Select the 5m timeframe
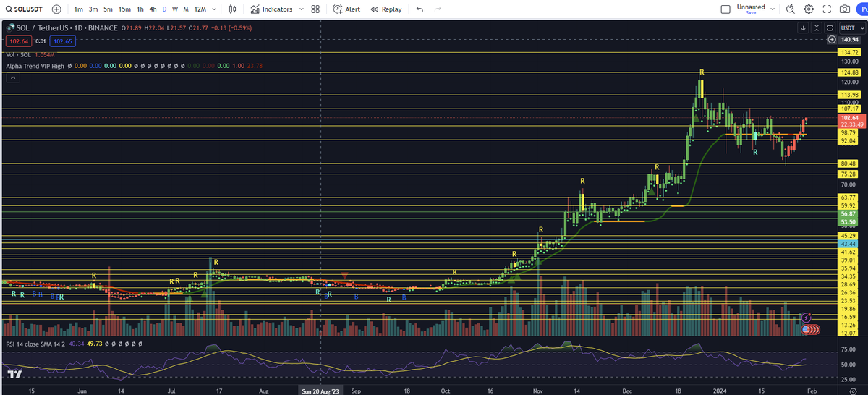This screenshot has width=868, height=395. (x=108, y=9)
